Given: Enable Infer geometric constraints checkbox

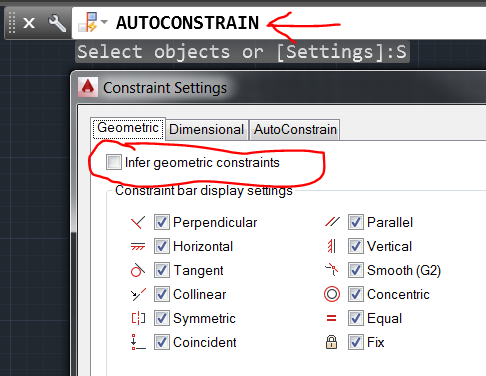Looking at the screenshot, I should coord(114,162).
